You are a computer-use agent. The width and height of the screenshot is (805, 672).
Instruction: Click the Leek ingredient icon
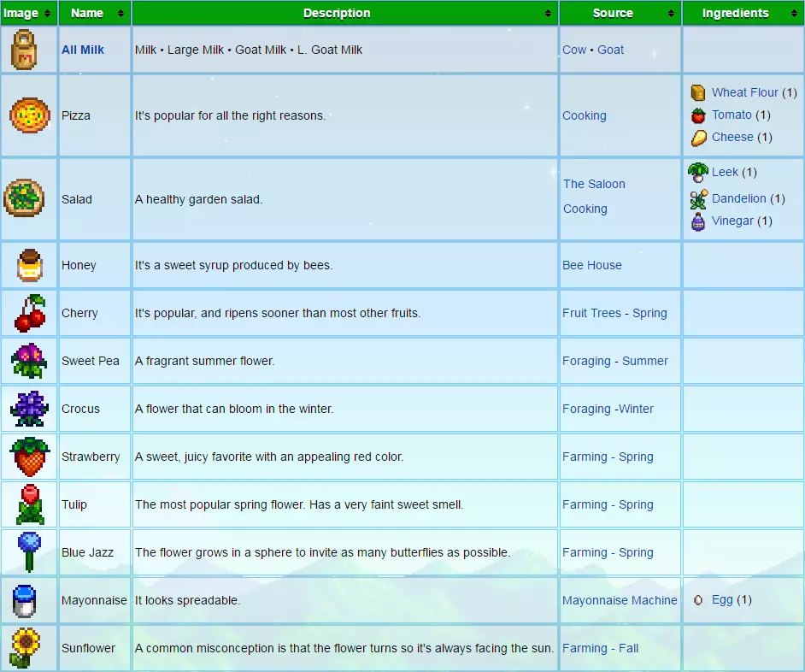pyautogui.click(x=697, y=173)
